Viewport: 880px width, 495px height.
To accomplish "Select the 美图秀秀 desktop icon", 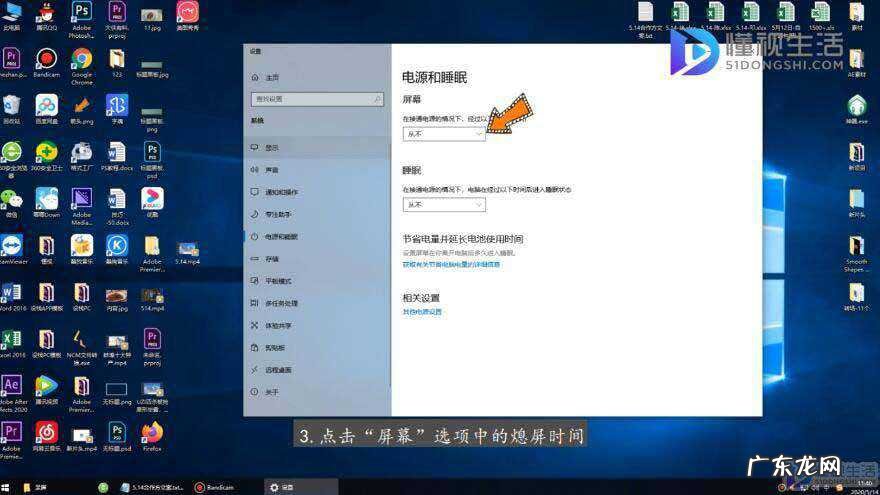I will pyautogui.click(x=187, y=16).
